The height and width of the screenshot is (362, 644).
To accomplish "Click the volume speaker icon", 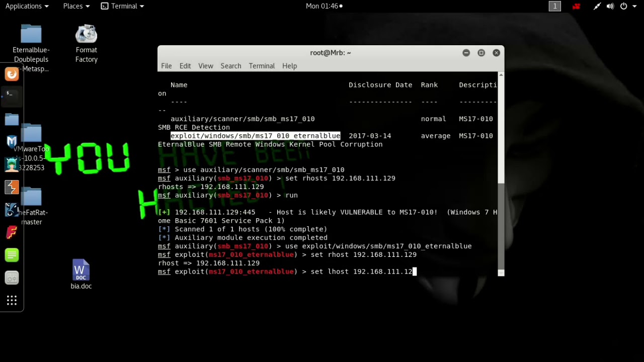I will pyautogui.click(x=610, y=6).
